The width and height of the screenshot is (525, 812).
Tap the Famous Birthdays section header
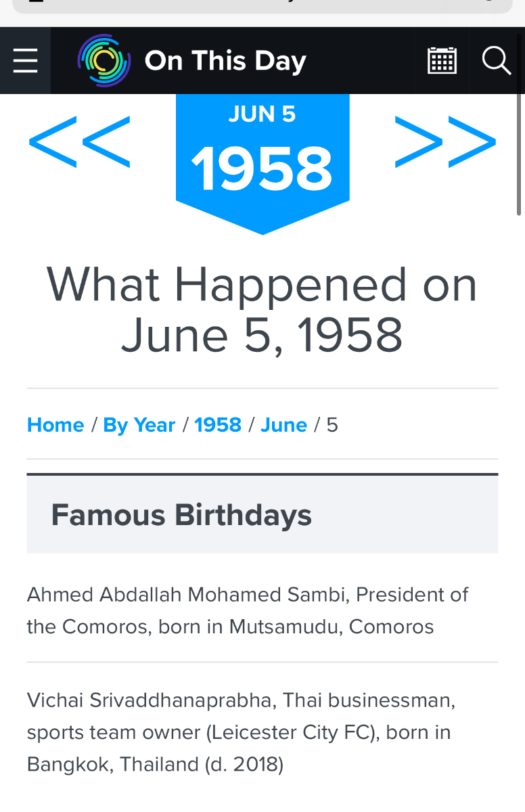262,514
